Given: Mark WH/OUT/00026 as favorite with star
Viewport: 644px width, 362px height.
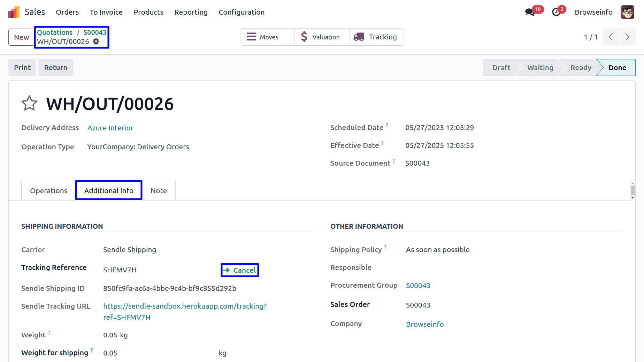Looking at the screenshot, I should (29, 104).
